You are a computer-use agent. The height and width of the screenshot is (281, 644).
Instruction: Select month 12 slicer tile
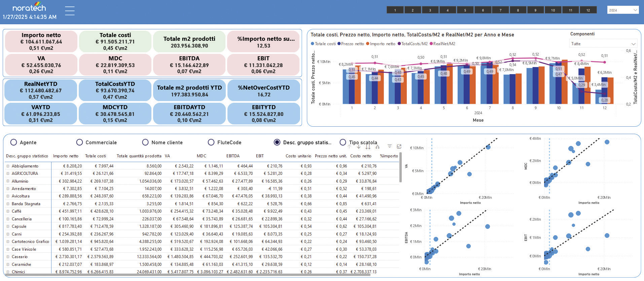(x=588, y=10)
